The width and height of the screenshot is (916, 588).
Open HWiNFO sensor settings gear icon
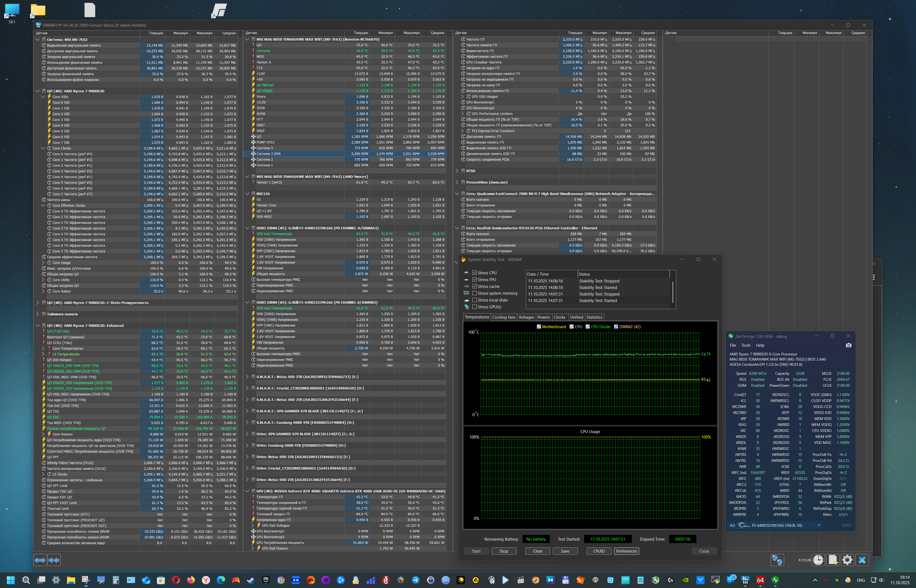847,560
